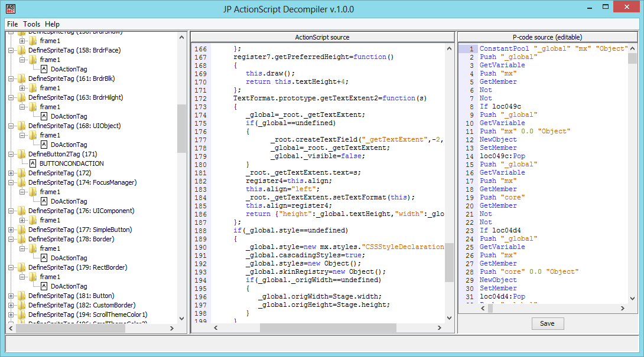Open the Help menu

(52, 24)
